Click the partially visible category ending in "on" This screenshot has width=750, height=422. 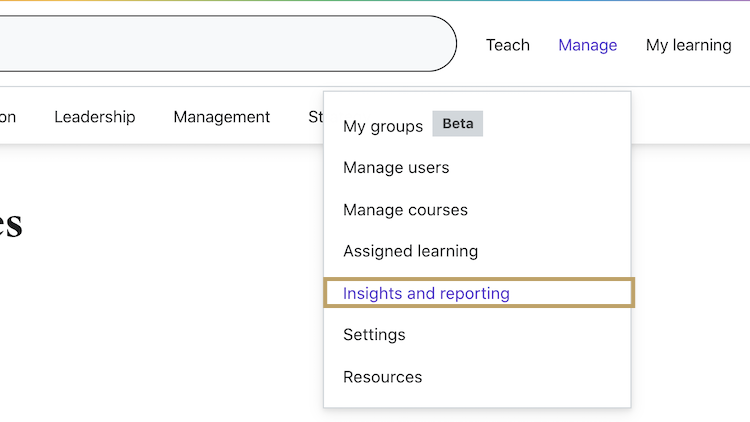[x=8, y=117]
